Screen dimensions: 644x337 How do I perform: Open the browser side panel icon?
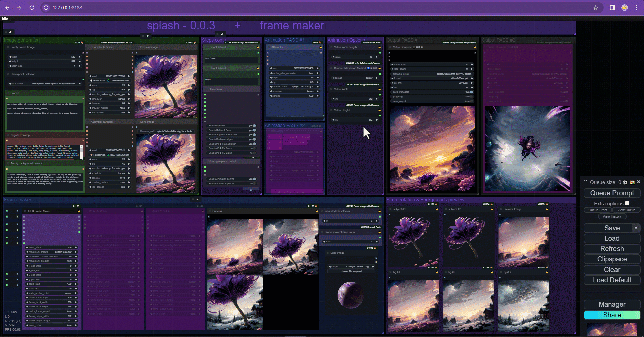coord(612,8)
